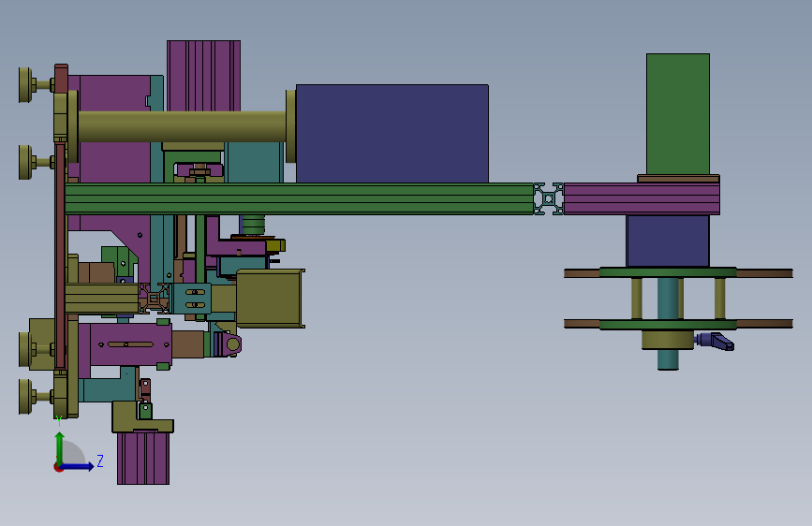Click the small blue lever handle at lower right
The height and width of the screenshot is (526, 812).
pos(716,342)
